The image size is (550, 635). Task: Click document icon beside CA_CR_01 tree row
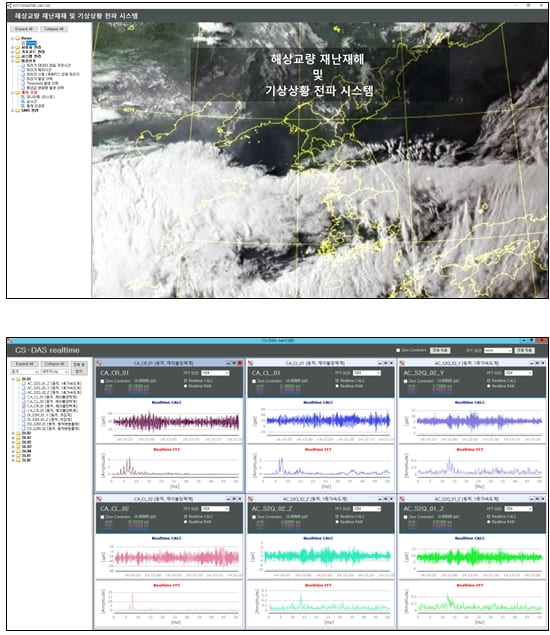click(x=23, y=406)
